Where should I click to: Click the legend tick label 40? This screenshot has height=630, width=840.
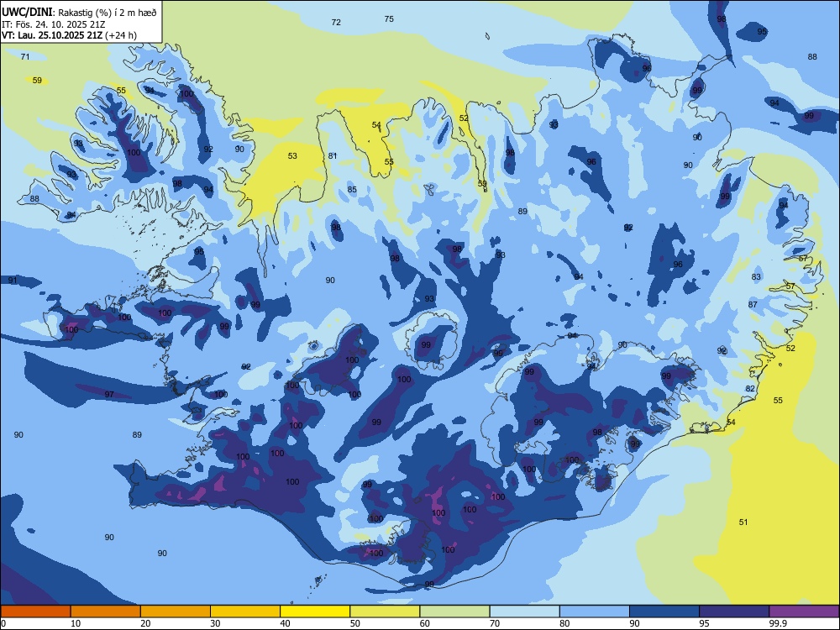coord(286,623)
